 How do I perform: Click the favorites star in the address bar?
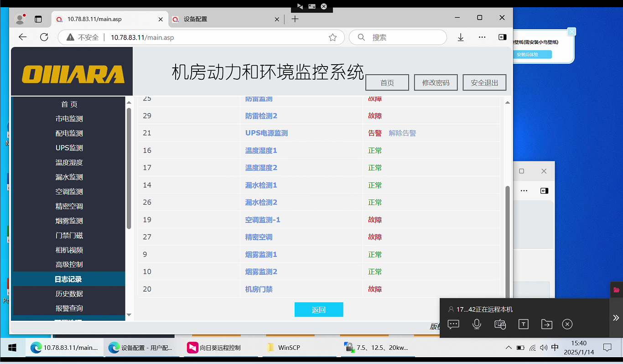coord(333,37)
